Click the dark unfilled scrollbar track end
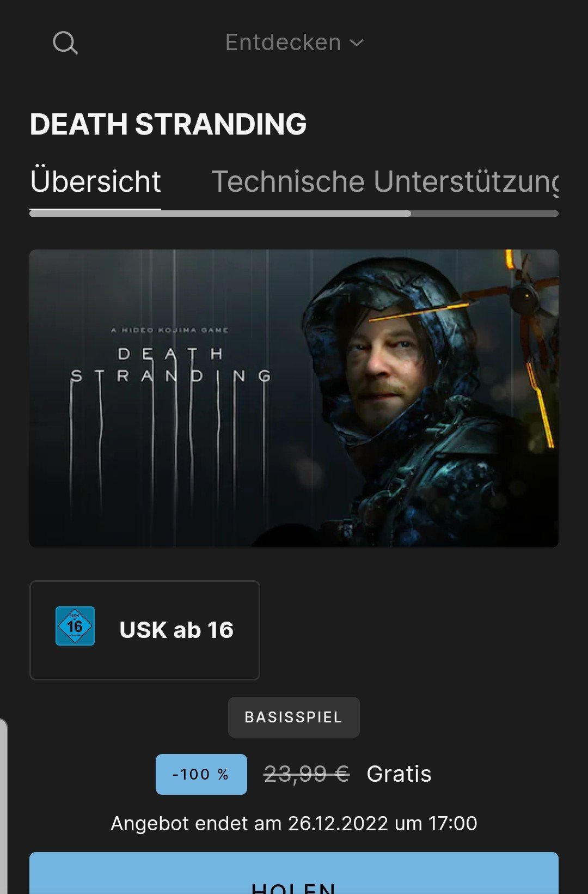The width and height of the screenshot is (588, 894). [x=485, y=214]
